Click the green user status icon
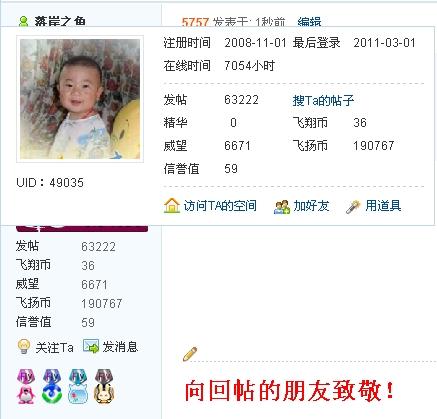 point(23,21)
